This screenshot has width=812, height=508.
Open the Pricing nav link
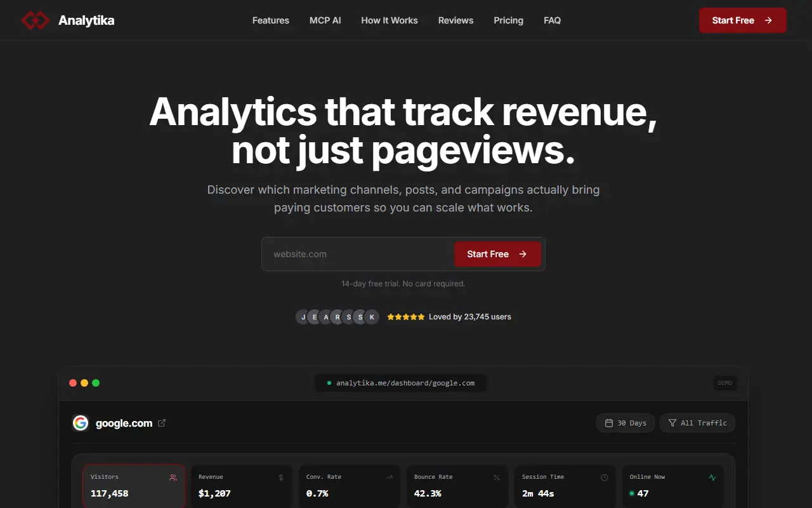[x=509, y=20]
